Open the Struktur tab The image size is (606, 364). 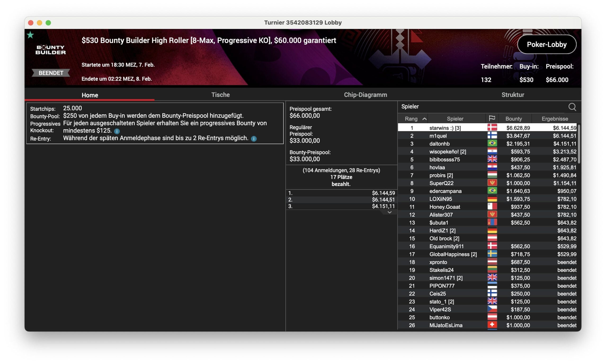pos(512,95)
